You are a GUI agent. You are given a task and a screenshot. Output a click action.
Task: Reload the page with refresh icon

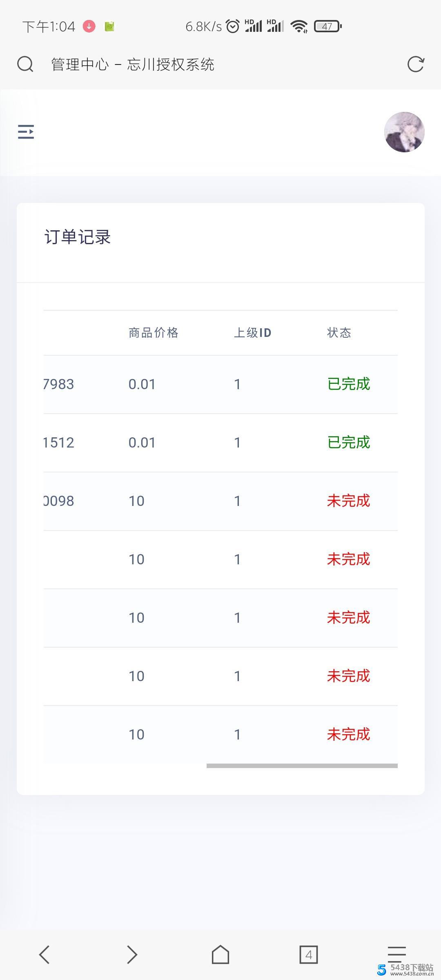pos(416,64)
